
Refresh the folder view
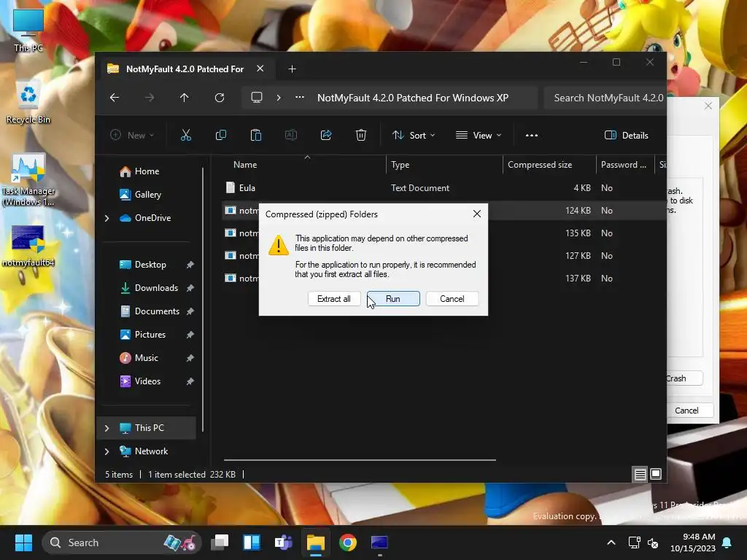pyautogui.click(x=220, y=98)
